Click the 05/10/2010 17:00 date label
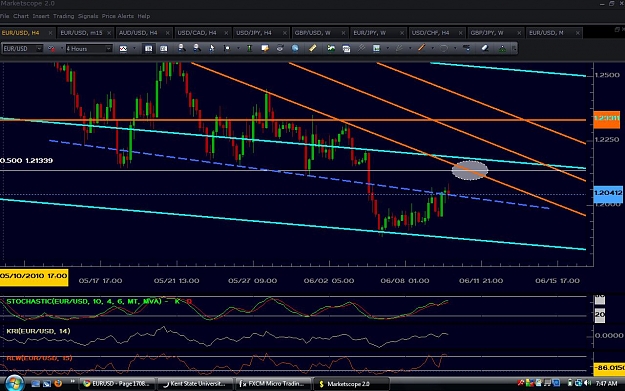625x391 pixels. [34, 276]
